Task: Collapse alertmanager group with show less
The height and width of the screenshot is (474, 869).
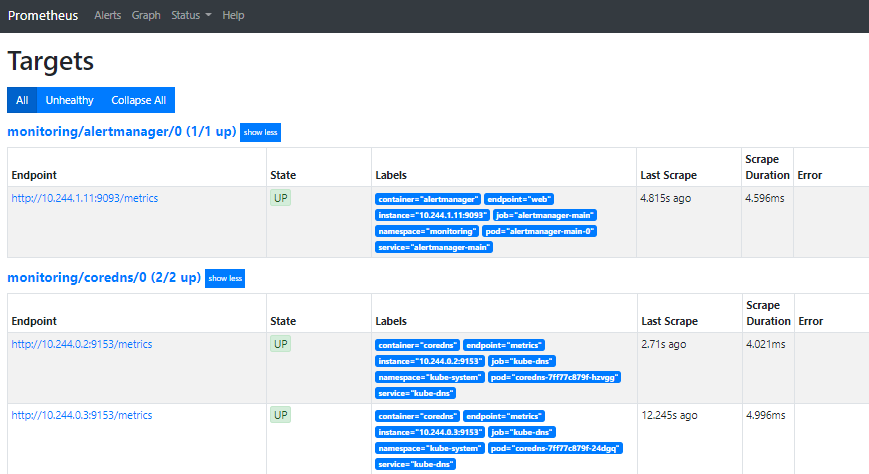Action: [260, 132]
